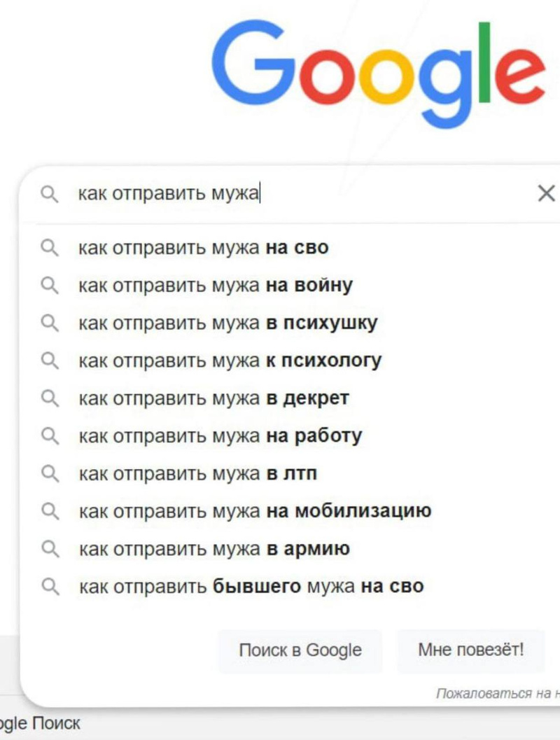Choose suggestion ending 'в психушку'
The width and height of the screenshot is (560, 740).
click(x=227, y=323)
